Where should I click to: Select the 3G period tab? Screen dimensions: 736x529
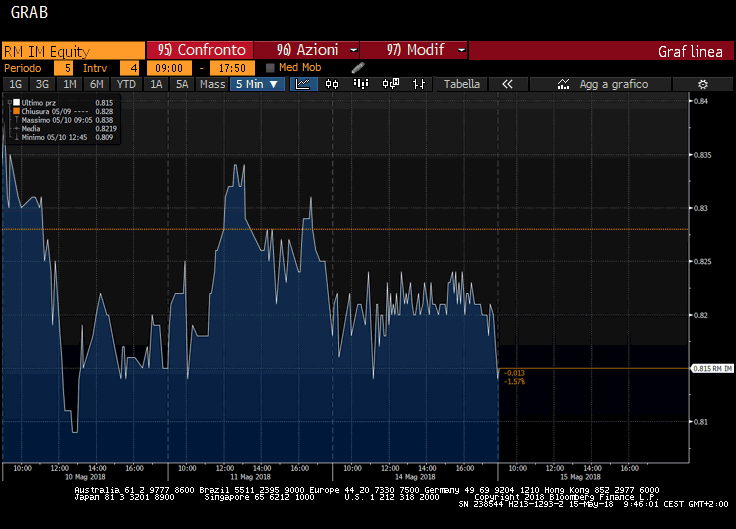tap(42, 84)
